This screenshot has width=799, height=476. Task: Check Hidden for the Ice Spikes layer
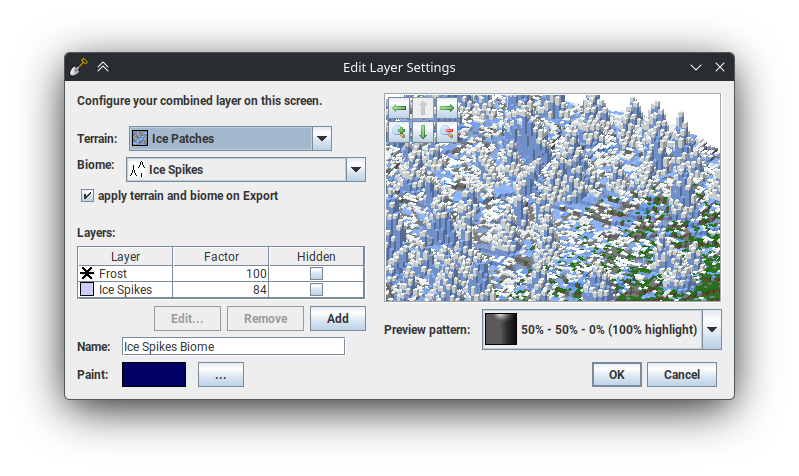(316, 289)
